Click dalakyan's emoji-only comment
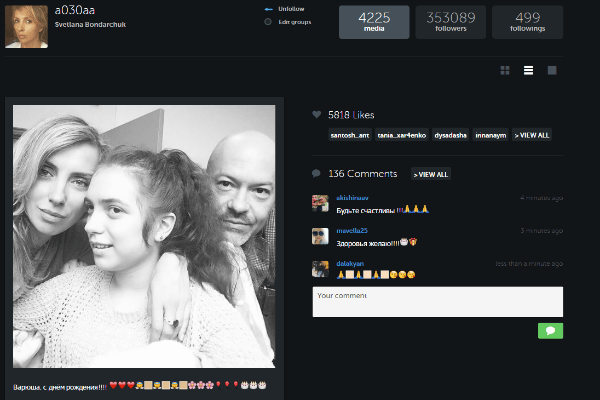The width and height of the screenshot is (600, 400). (x=376, y=274)
